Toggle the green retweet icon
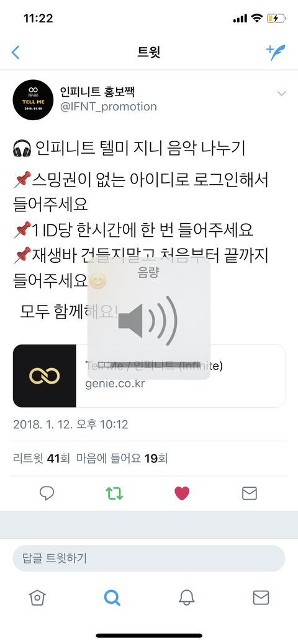 pyautogui.click(x=114, y=493)
